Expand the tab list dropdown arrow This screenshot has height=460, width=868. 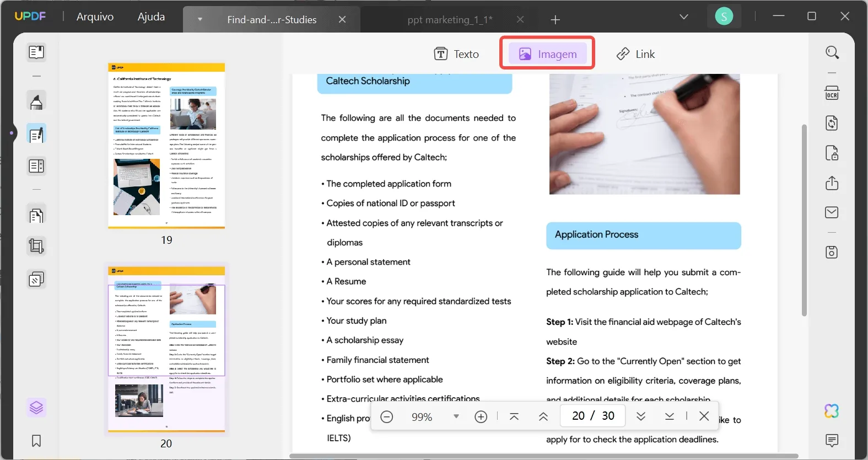[200, 19]
